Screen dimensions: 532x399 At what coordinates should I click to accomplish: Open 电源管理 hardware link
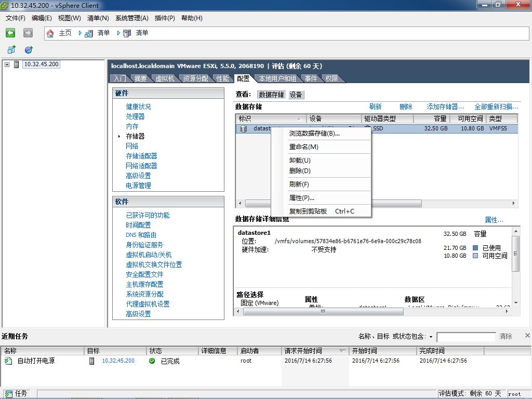[138, 185]
